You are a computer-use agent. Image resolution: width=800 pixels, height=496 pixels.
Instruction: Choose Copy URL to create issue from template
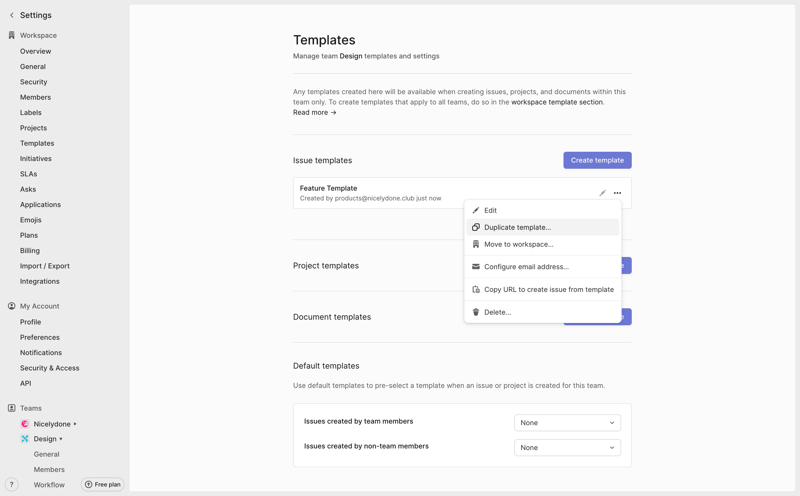pos(543,289)
